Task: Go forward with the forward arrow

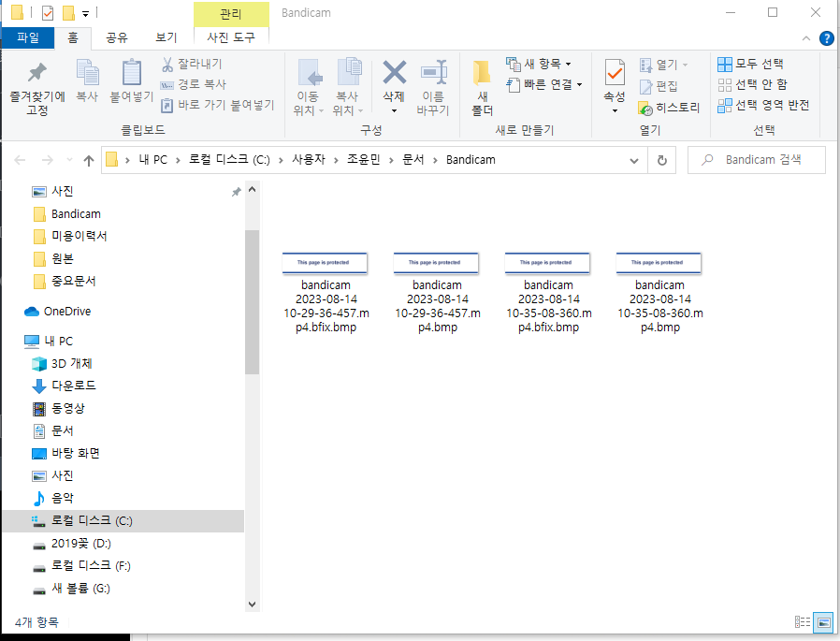Action: 47,160
